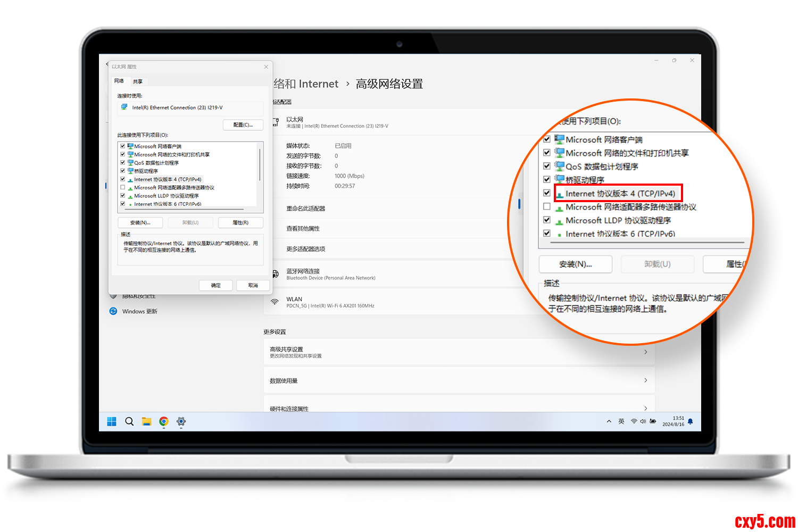Show hidden tray icons chevron
The height and width of the screenshot is (532, 798).
coord(609,421)
